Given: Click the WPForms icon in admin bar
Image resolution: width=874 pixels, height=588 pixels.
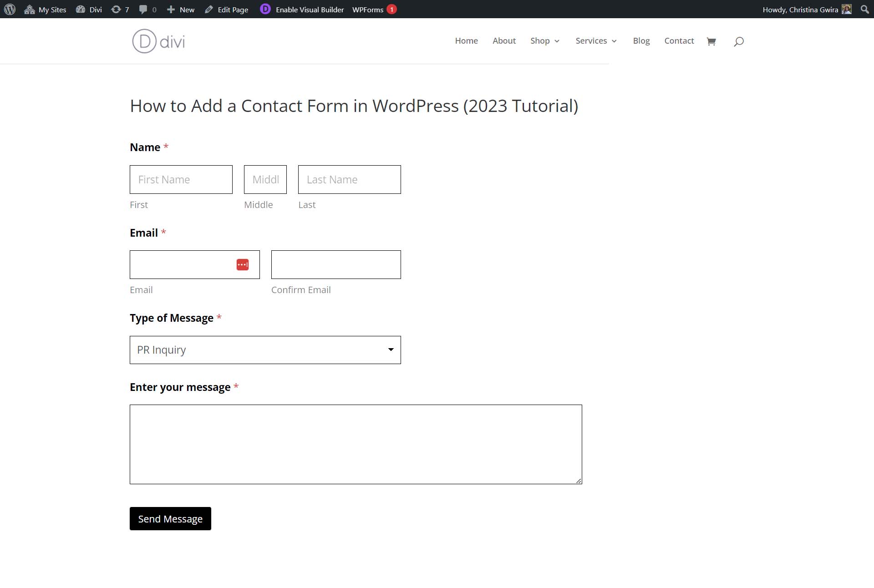Looking at the screenshot, I should [367, 9].
